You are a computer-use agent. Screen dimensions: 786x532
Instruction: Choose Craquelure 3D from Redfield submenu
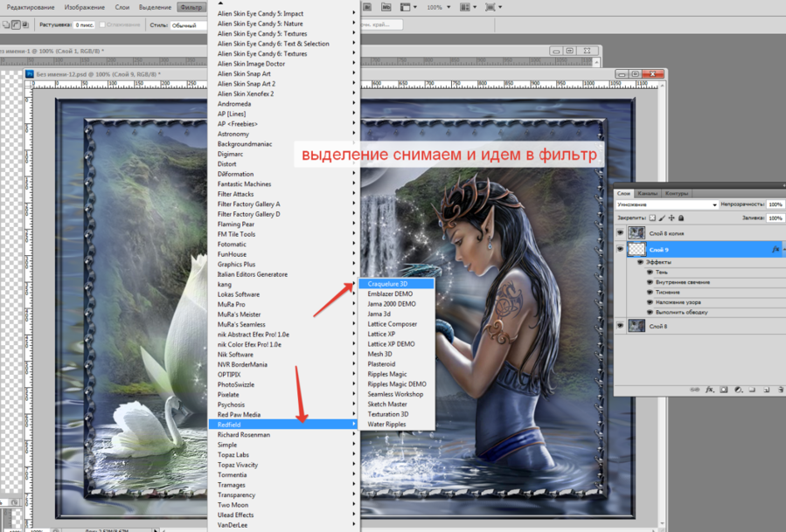pyautogui.click(x=397, y=284)
